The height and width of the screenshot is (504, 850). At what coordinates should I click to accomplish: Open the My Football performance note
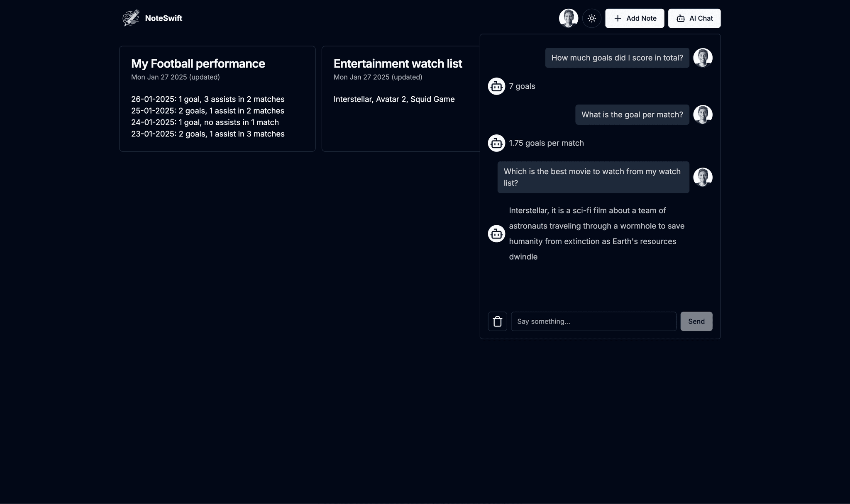click(x=217, y=99)
